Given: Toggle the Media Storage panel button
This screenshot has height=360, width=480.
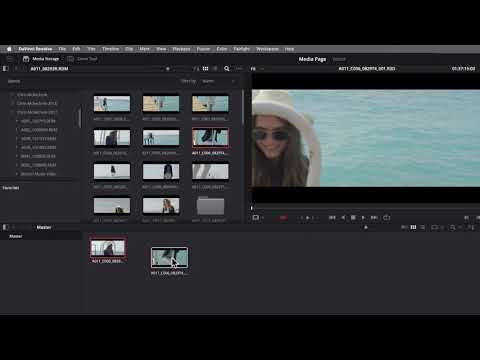Looking at the screenshot, I should point(41,59).
